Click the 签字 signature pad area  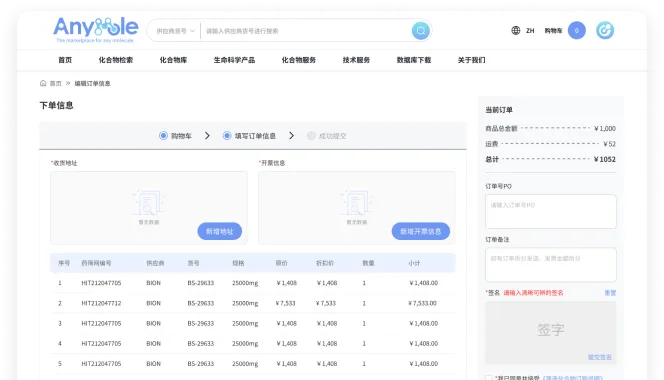pos(551,333)
